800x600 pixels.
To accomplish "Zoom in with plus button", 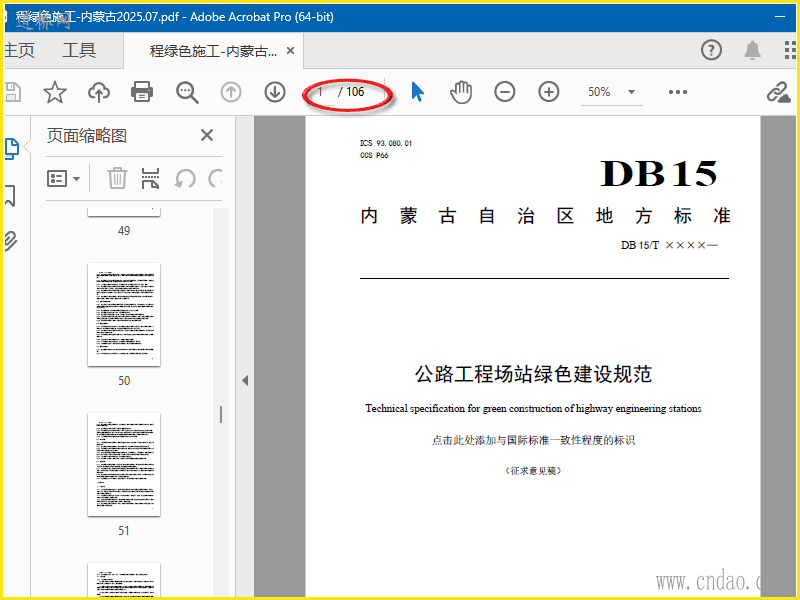I will 548,92.
